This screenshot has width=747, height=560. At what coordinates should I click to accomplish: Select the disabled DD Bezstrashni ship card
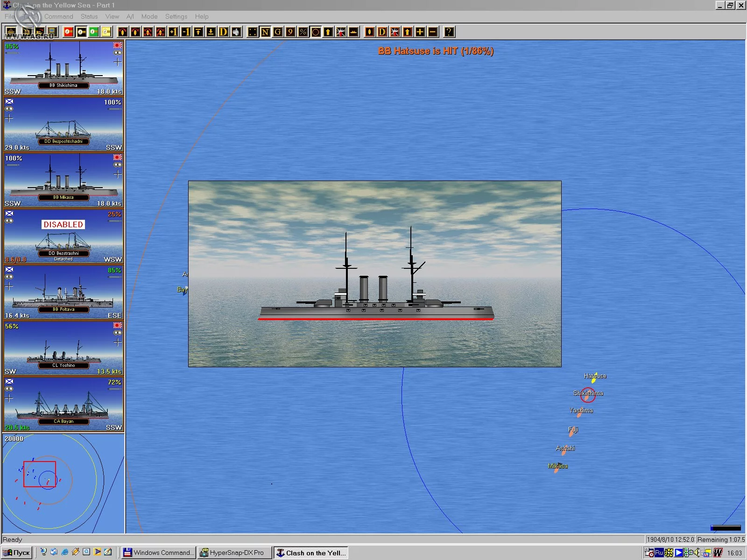tap(63, 237)
